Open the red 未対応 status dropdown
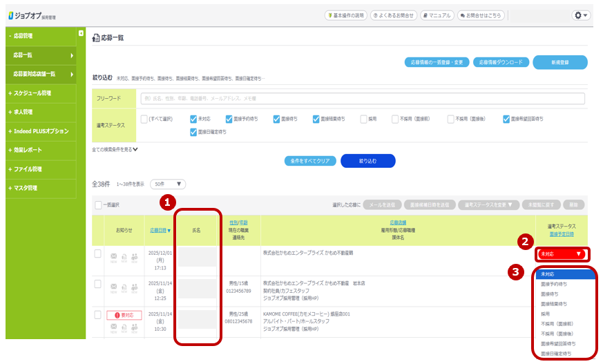603x364 pixels. click(562, 254)
